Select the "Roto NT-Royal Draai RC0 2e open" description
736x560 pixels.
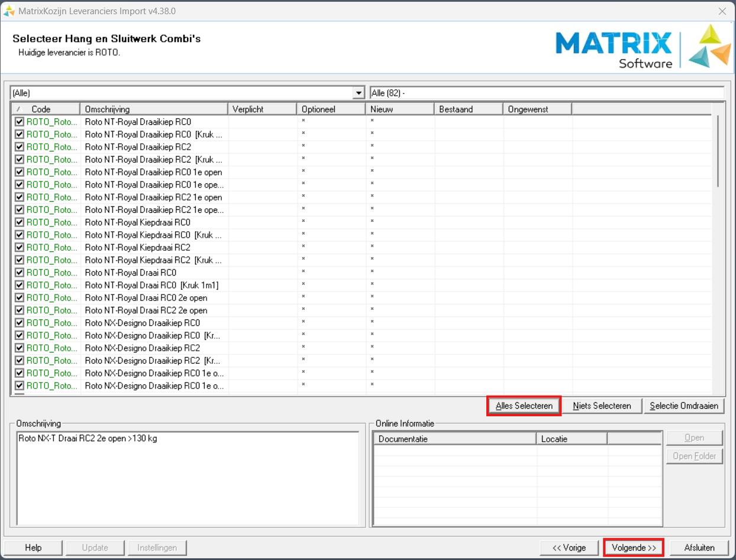tap(146, 298)
